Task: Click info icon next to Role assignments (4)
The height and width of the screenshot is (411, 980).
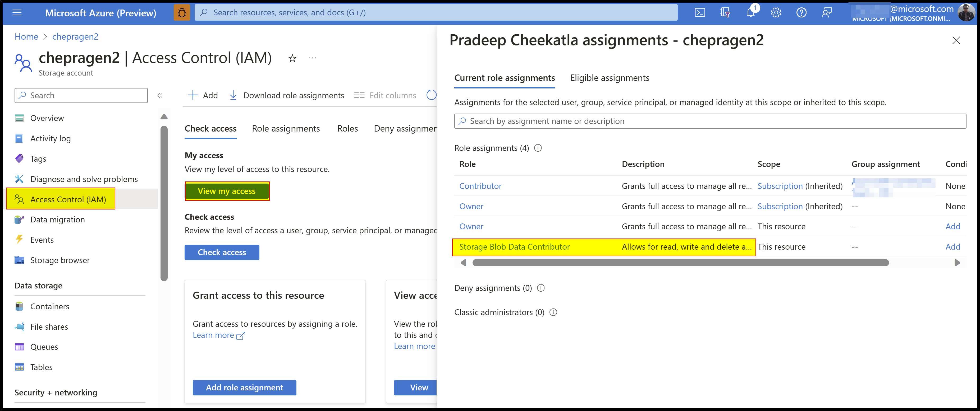Action: (x=538, y=148)
